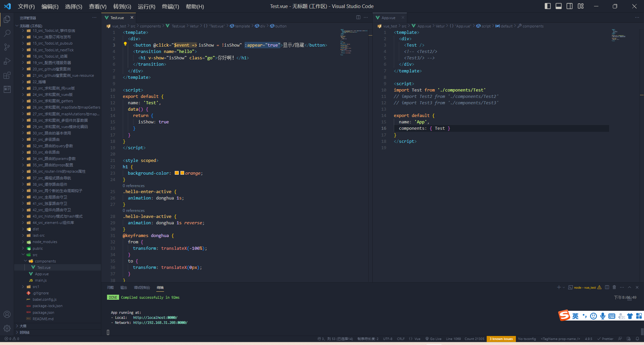Open the localhost:8080 link in terminal
This screenshot has height=345, width=644.
pos(155,318)
